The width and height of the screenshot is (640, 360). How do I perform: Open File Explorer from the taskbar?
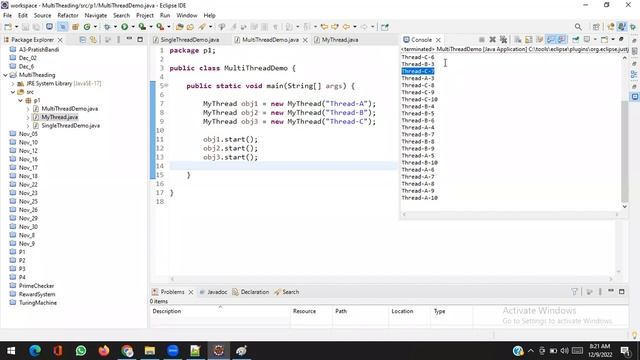(150, 351)
